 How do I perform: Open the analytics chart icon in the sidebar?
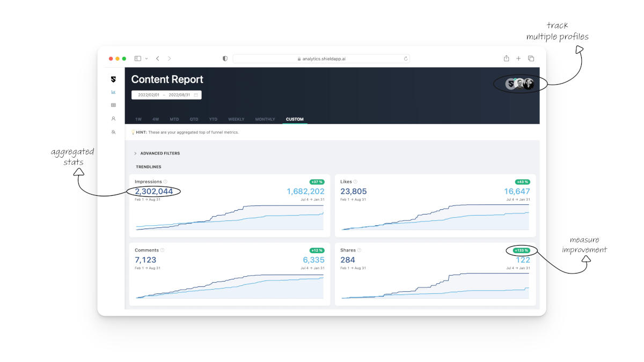(x=113, y=92)
